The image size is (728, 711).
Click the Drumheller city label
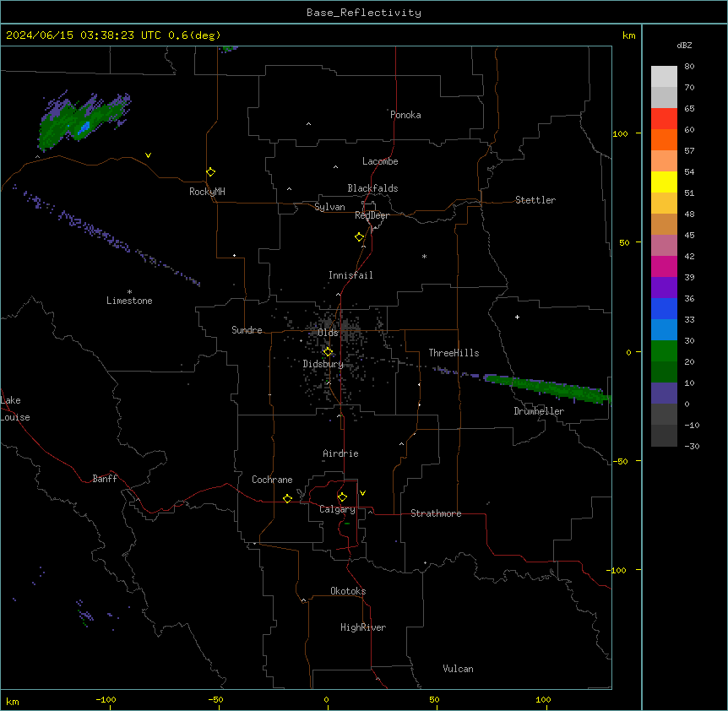pos(539,411)
